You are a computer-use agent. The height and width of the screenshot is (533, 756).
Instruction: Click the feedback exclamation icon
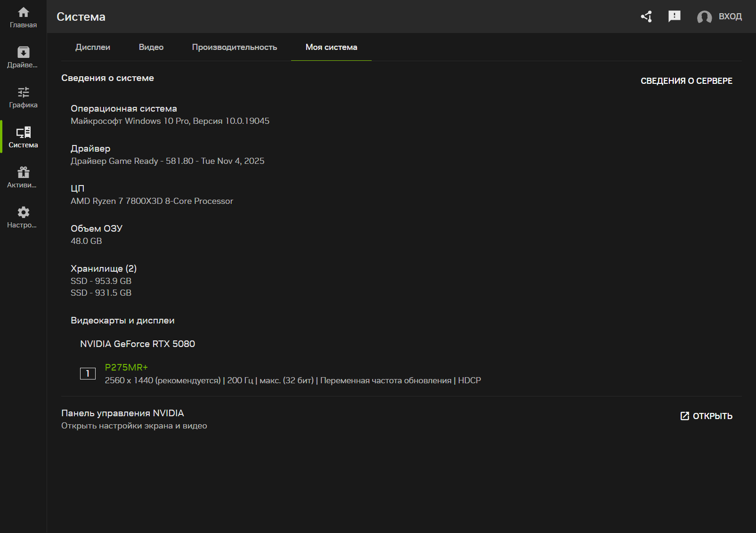(674, 16)
